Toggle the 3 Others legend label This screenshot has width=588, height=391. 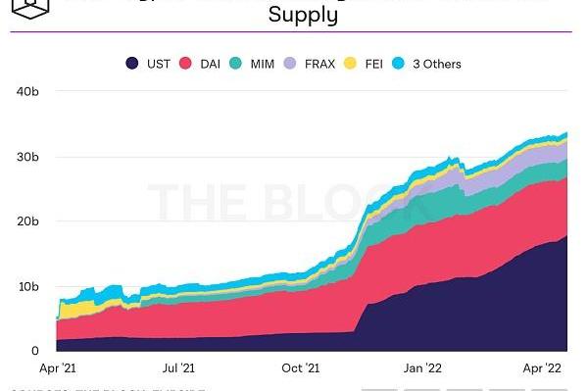tap(437, 64)
